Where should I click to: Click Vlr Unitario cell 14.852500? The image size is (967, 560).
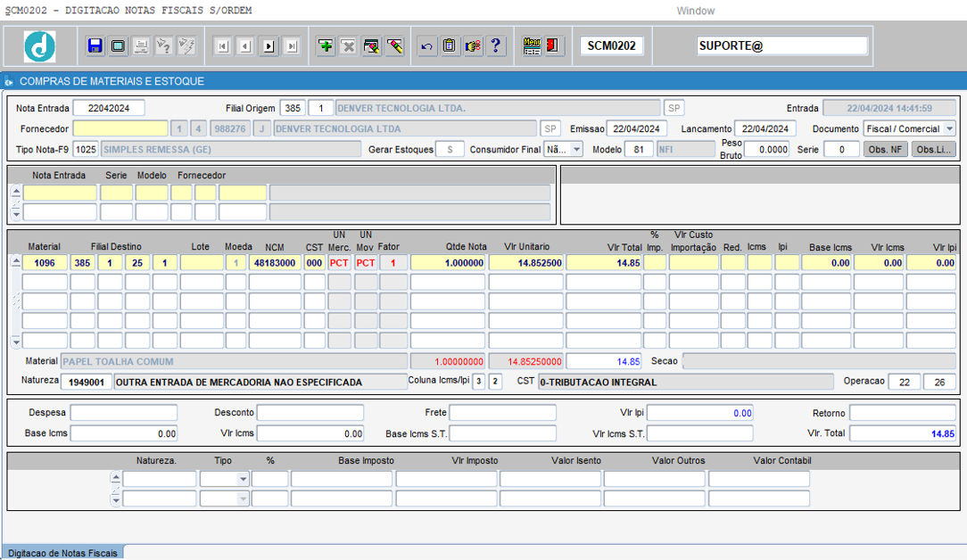[526, 263]
